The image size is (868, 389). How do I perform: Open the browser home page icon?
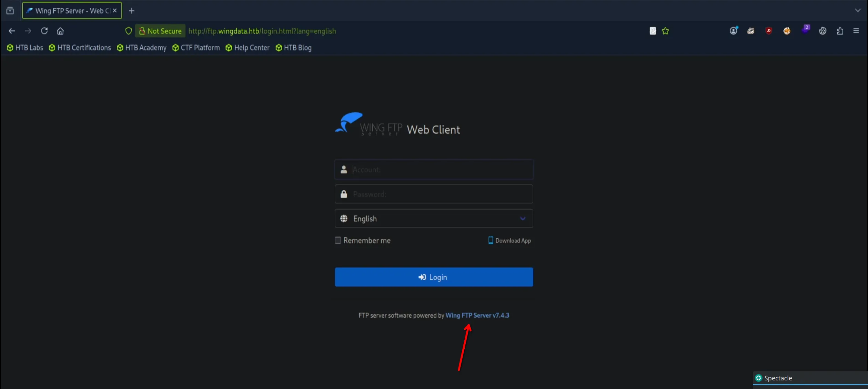(x=60, y=31)
